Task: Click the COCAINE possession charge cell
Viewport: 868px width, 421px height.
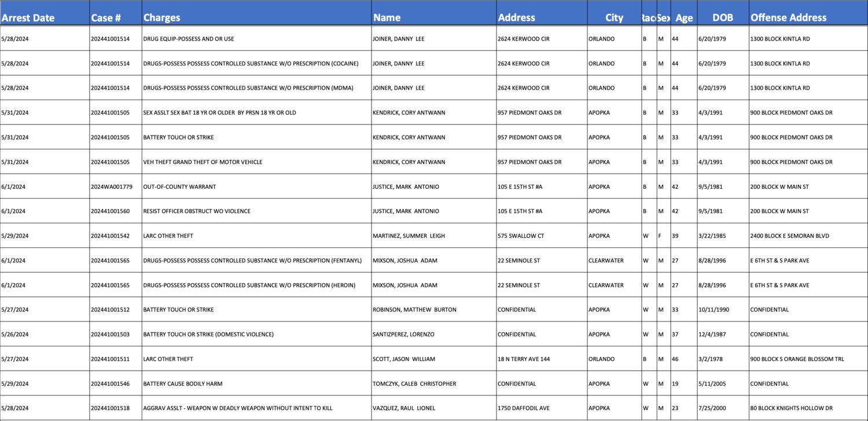Action: click(x=257, y=64)
